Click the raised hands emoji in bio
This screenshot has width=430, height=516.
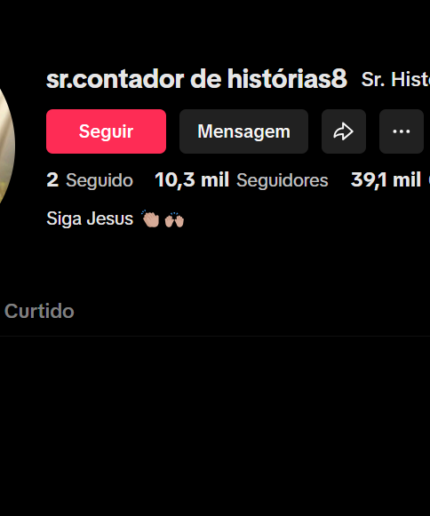(174, 220)
